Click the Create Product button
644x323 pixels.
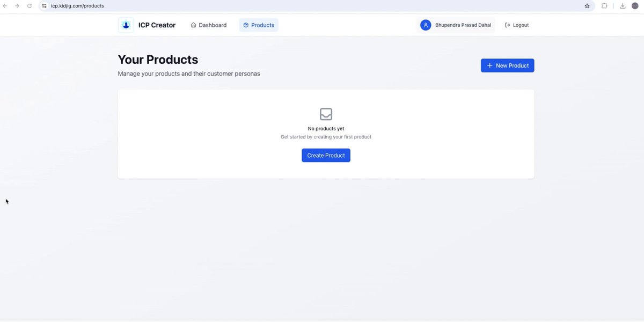coord(326,156)
